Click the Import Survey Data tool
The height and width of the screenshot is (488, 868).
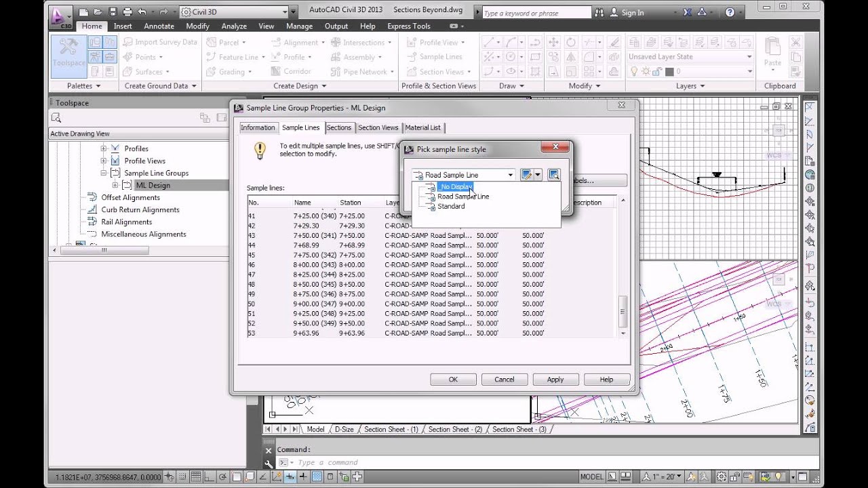pyautogui.click(x=160, y=42)
